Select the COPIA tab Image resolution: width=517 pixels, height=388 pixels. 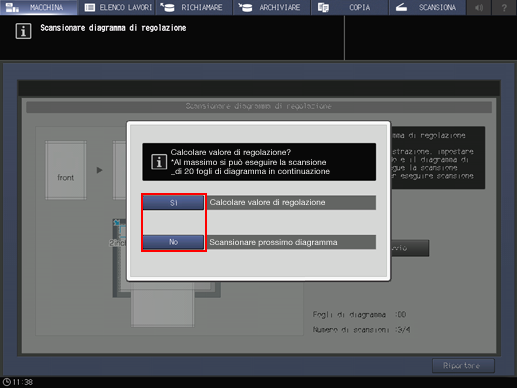350,7
